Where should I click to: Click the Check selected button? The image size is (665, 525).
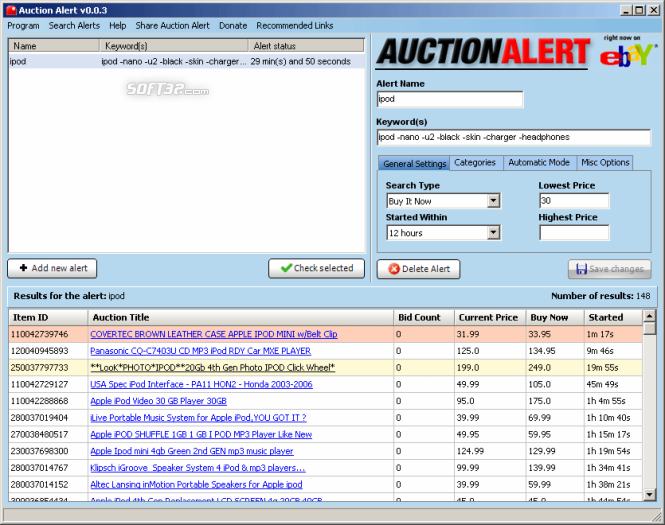[316, 268]
